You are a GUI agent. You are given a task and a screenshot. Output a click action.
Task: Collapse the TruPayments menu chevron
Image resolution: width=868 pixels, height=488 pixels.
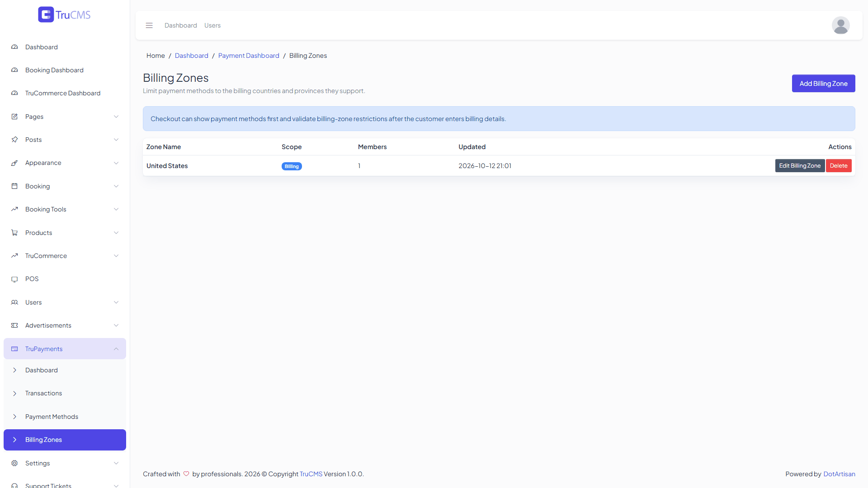(x=116, y=349)
